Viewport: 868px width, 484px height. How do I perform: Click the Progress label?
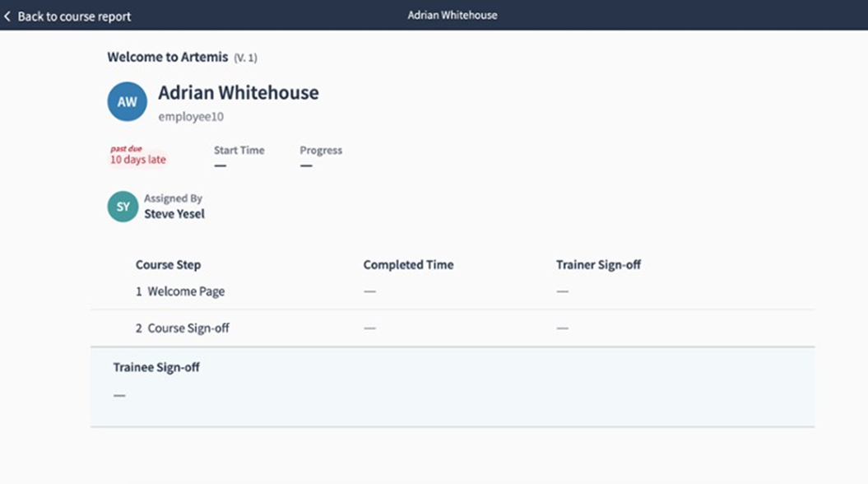[x=321, y=151]
